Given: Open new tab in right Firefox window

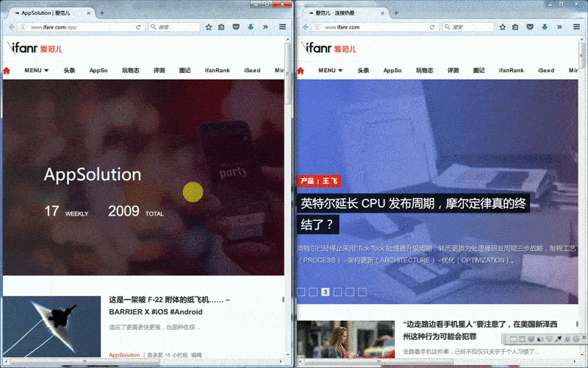Looking at the screenshot, I should coord(395,13).
